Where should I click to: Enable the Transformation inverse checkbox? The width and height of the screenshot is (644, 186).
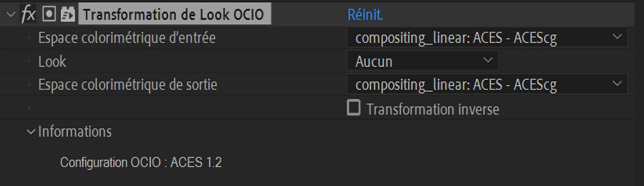[x=354, y=108]
